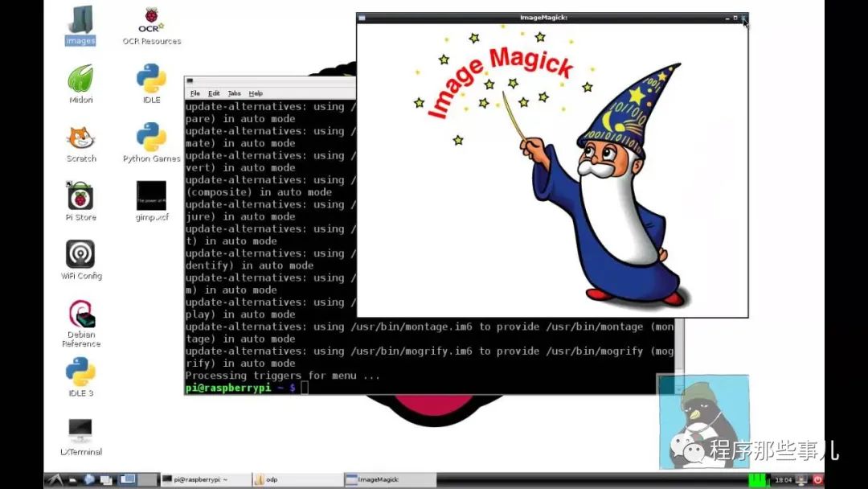Open the LXTerminal desktop icon
Screen dimensions: 868x489
pyautogui.click(x=81, y=437)
